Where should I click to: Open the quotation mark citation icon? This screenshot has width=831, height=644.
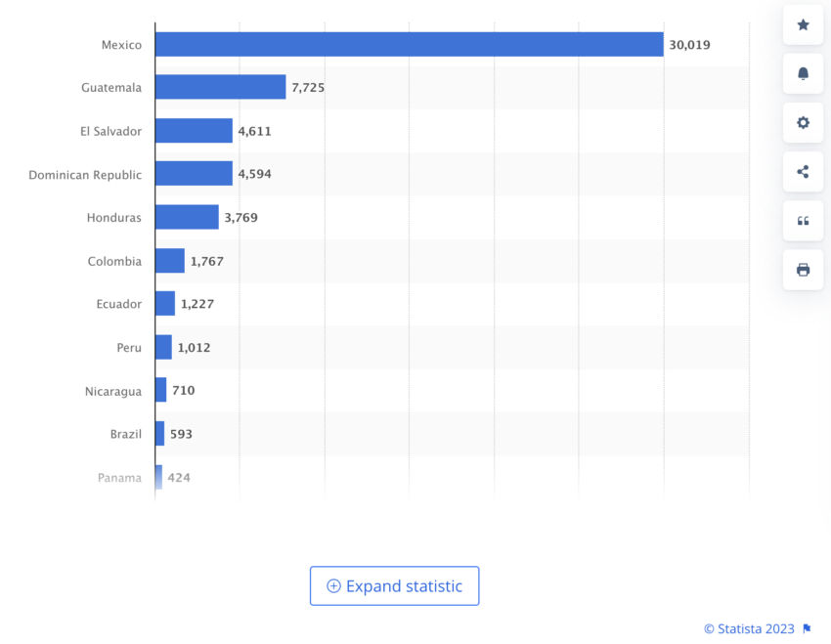(x=803, y=221)
